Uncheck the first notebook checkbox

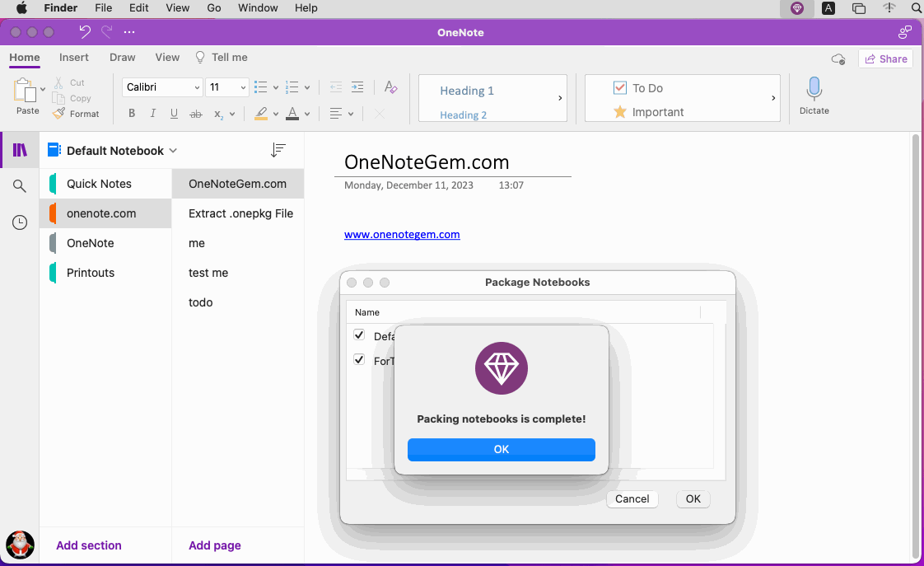tap(359, 334)
